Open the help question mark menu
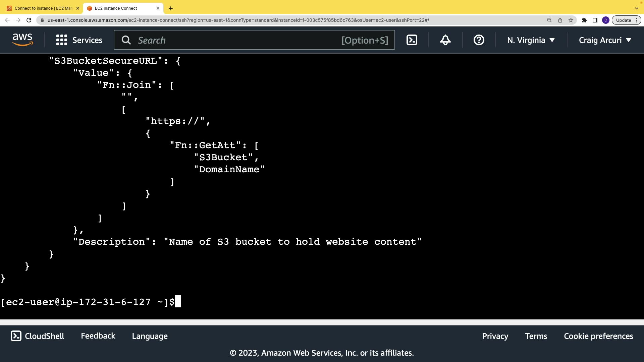The image size is (644, 362). 479,40
